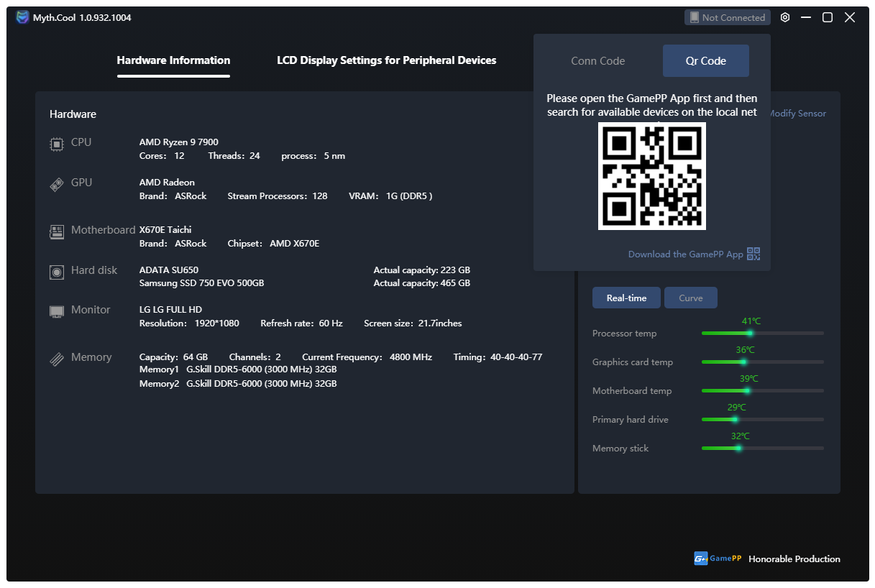Click the 39℃ motherboard temperature value
Image resolution: width=875 pixels, height=588 pixels.
[x=749, y=379]
